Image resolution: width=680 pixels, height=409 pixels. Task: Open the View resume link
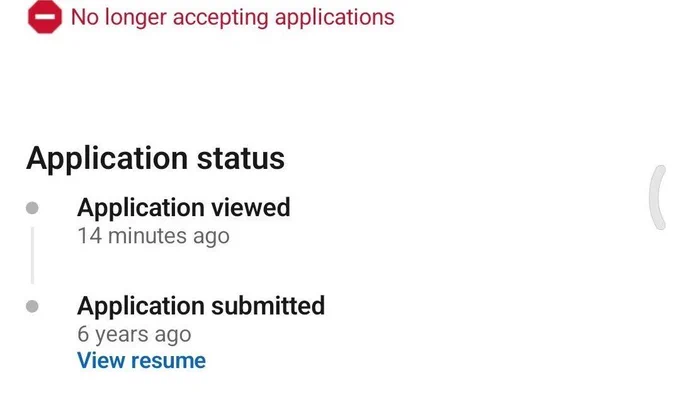(x=141, y=361)
